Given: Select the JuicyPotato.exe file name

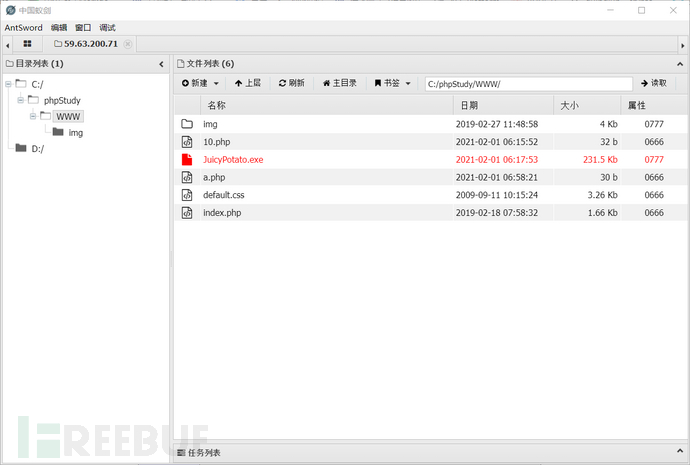Looking at the screenshot, I should click(233, 160).
